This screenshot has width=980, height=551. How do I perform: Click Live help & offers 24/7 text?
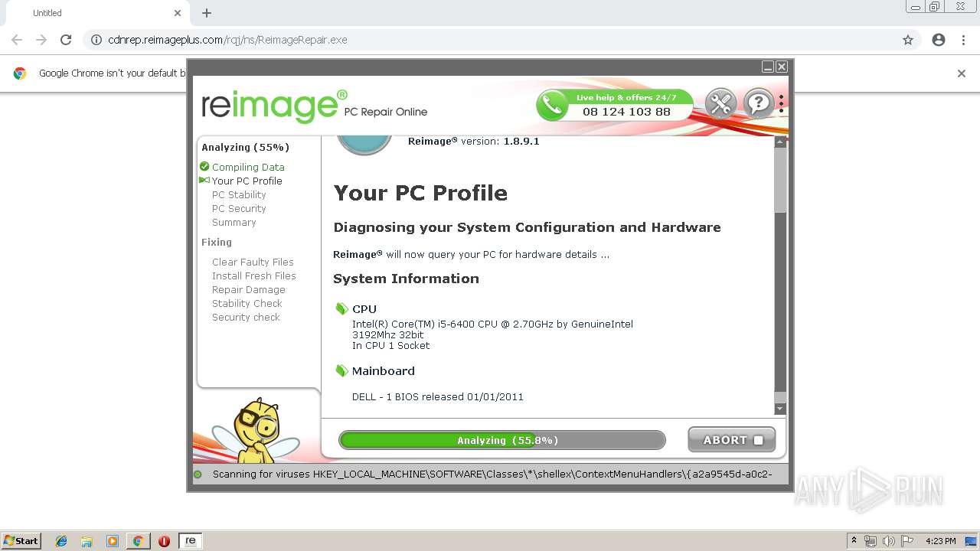(626, 97)
